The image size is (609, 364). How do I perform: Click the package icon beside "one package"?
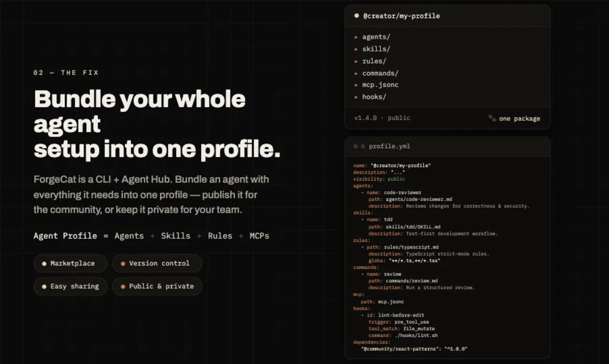coord(492,118)
